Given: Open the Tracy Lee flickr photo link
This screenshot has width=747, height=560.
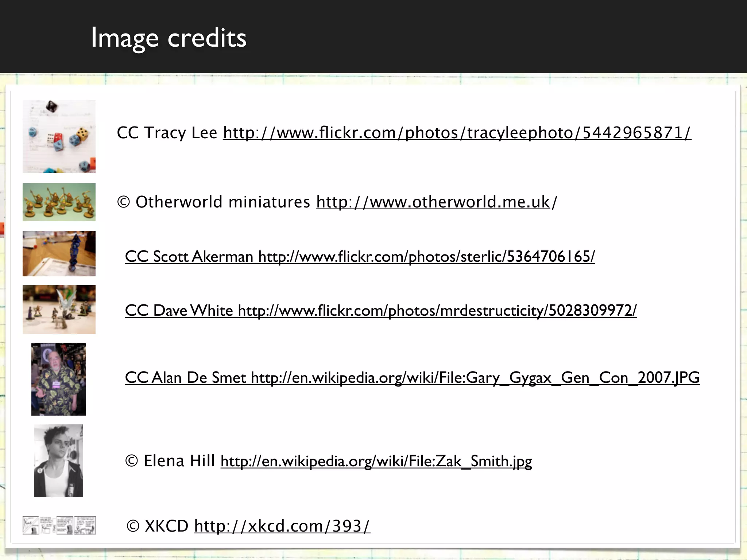Looking at the screenshot, I should [x=457, y=133].
